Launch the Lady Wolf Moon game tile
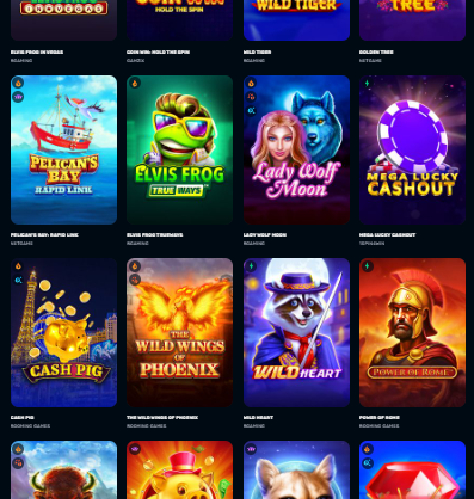 (x=297, y=150)
